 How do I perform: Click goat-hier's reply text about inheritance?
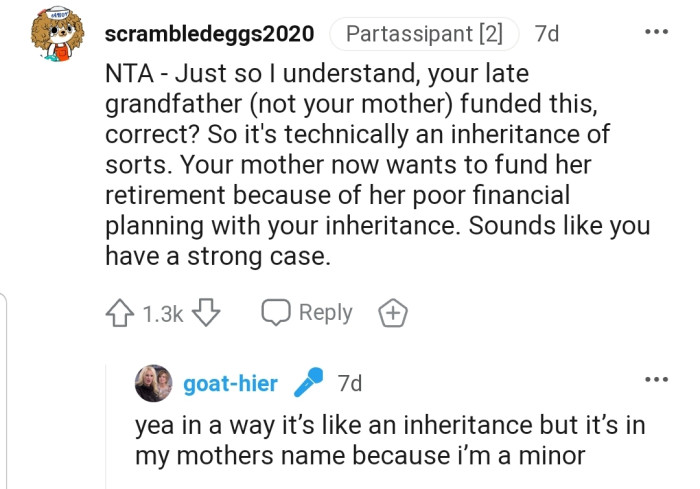pos(390,440)
